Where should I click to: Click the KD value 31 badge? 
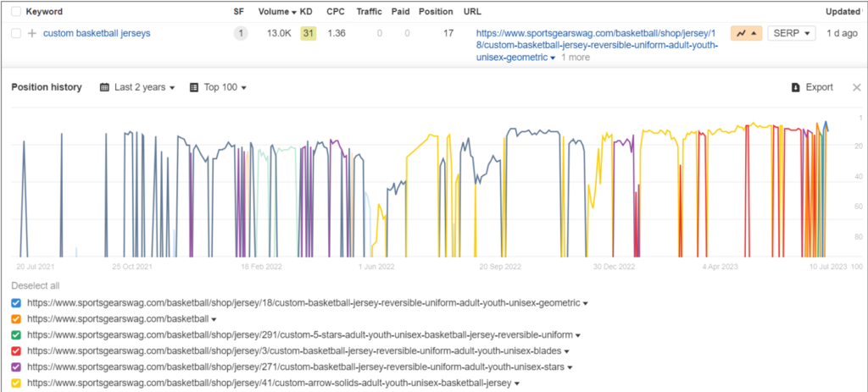pos(309,34)
